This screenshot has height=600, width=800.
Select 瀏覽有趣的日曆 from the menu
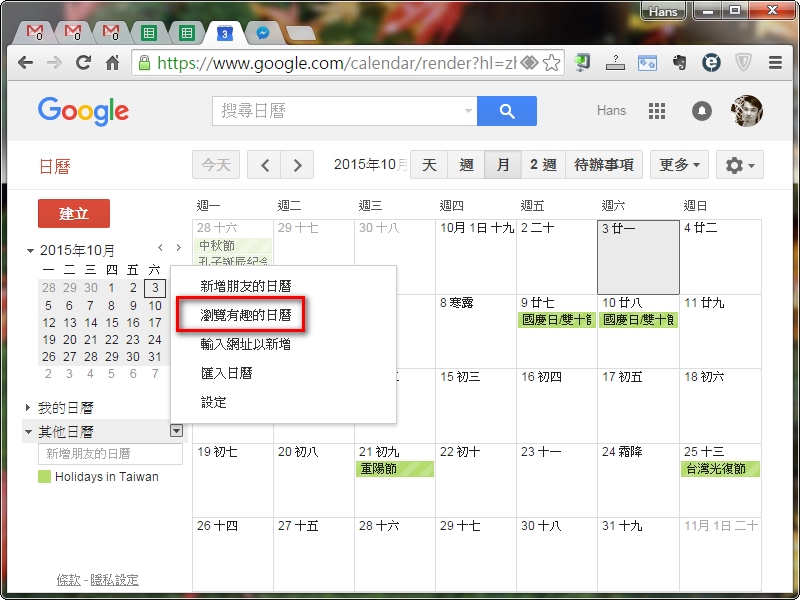point(246,315)
